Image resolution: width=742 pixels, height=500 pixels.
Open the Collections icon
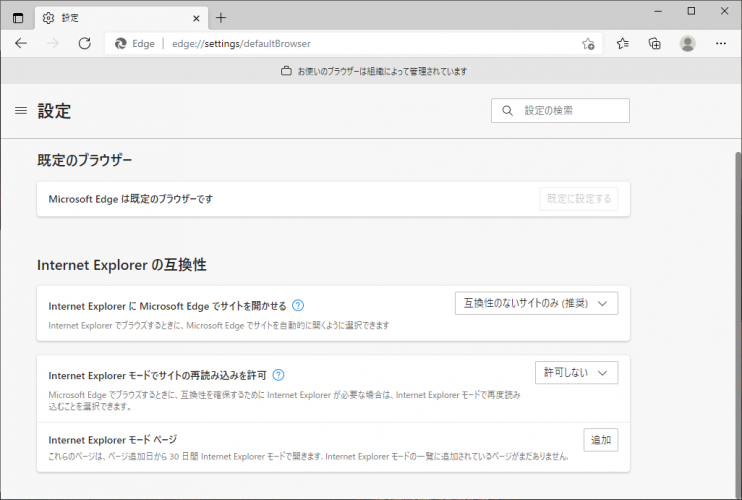[x=654, y=44]
